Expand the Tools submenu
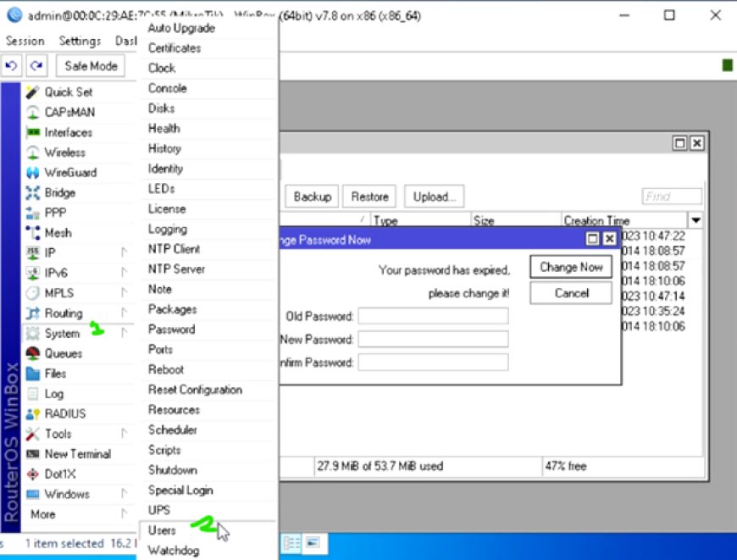This screenshot has width=737, height=560. tap(124, 434)
